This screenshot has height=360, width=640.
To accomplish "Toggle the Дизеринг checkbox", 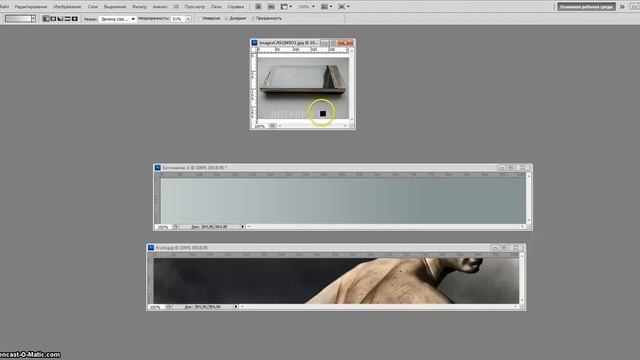I will click(227, 19).
